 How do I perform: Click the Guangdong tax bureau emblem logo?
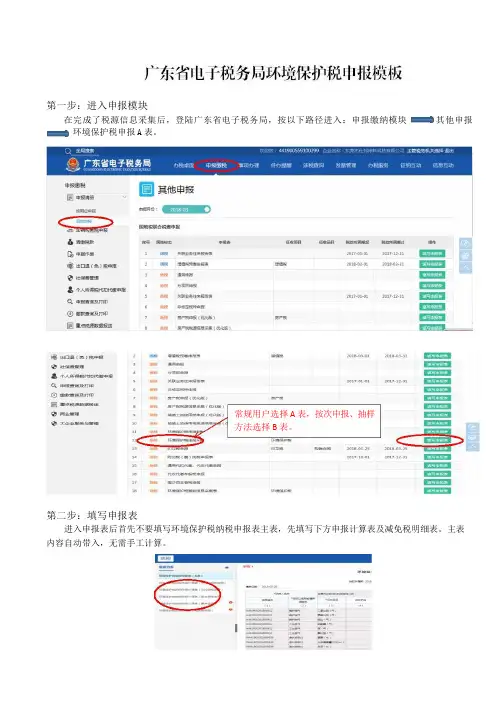(x=73, y=165)
